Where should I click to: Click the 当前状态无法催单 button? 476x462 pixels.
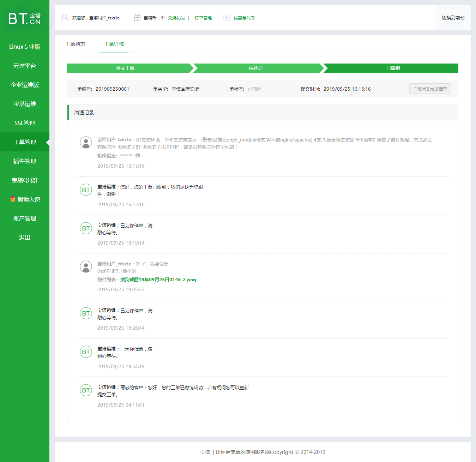[x=430, y=89]
